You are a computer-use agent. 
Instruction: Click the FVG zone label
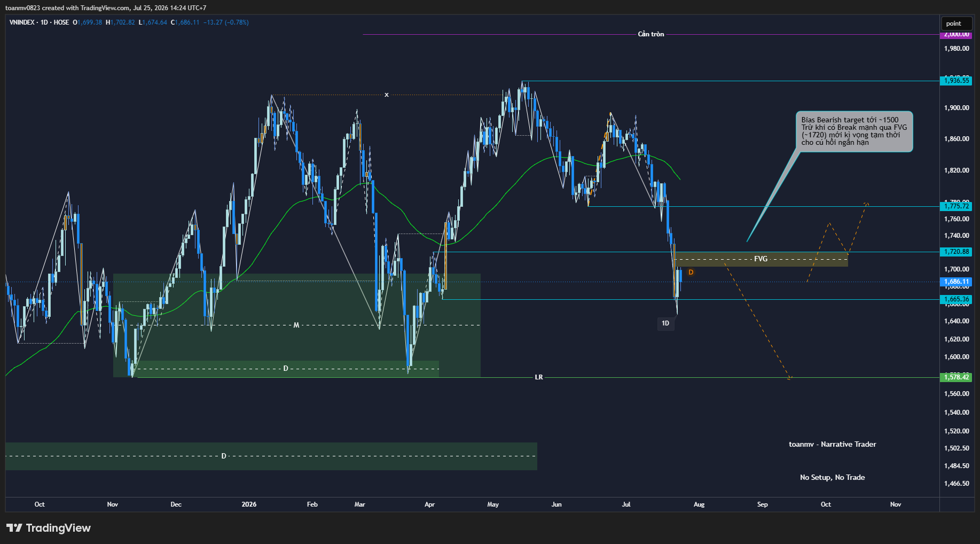click(x=761, y=259)
